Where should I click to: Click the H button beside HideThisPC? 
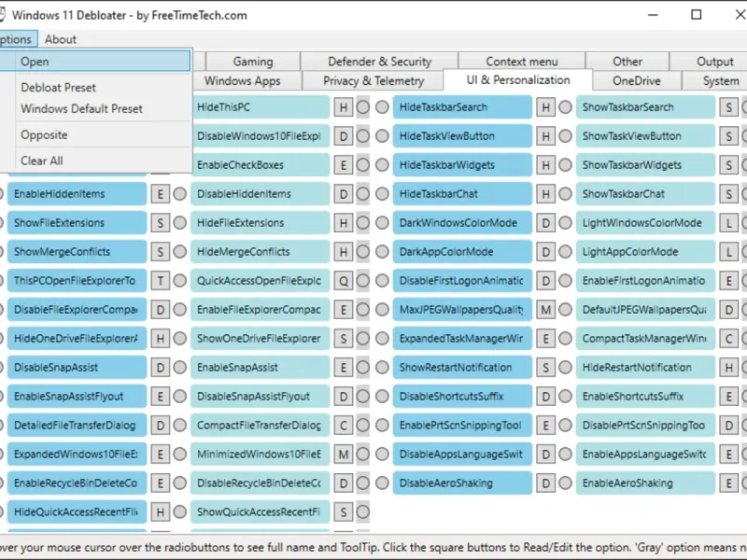(344, 107)
